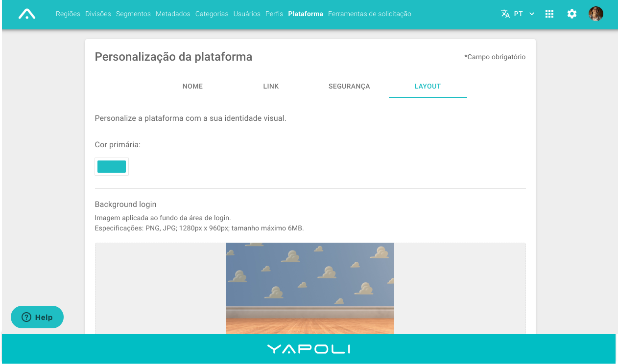Open the Perfis menu item
This screenshot has height=364, width=618.
[x=274, y=14]
